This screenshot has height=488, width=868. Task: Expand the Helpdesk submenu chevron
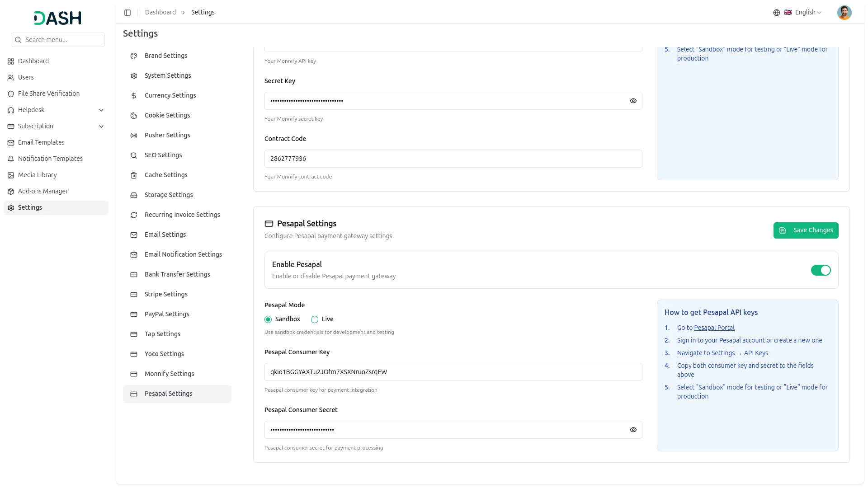tap(101, 110)
